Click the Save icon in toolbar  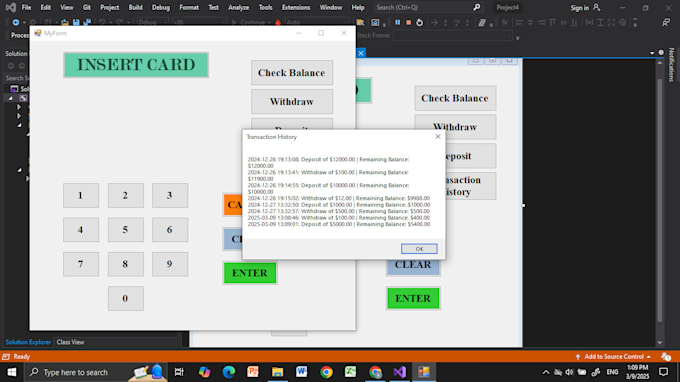pos(76,22)
